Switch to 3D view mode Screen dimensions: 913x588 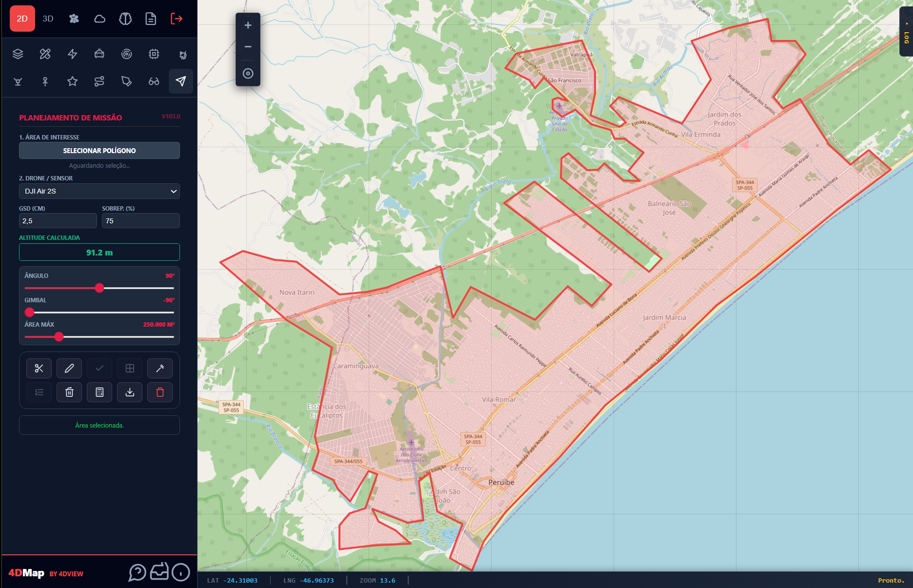tap(48, 19)
